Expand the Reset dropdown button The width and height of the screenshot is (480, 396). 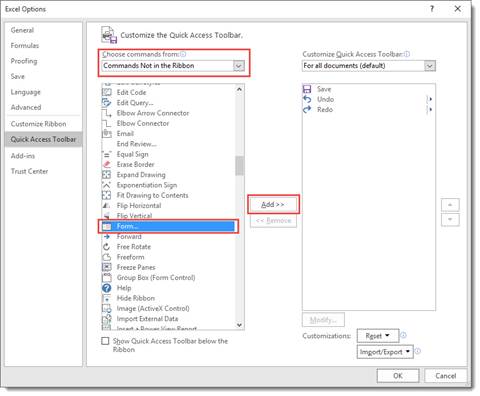click(x=378, y=336)
